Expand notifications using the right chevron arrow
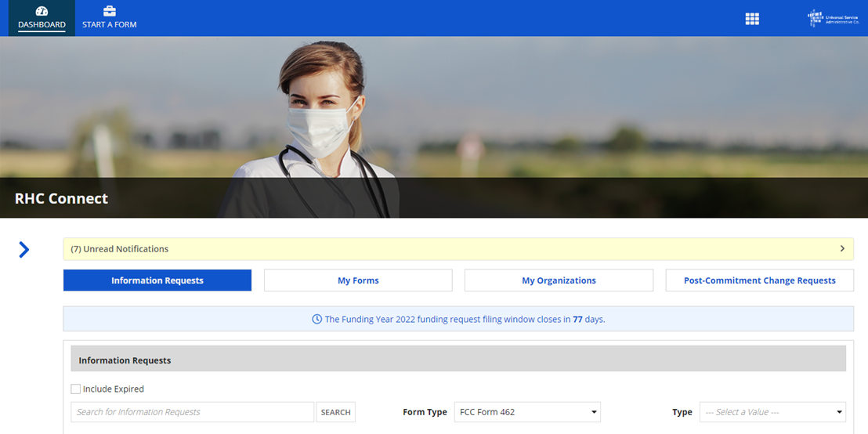The image size is (868, 434). click(x=842, y=249)
